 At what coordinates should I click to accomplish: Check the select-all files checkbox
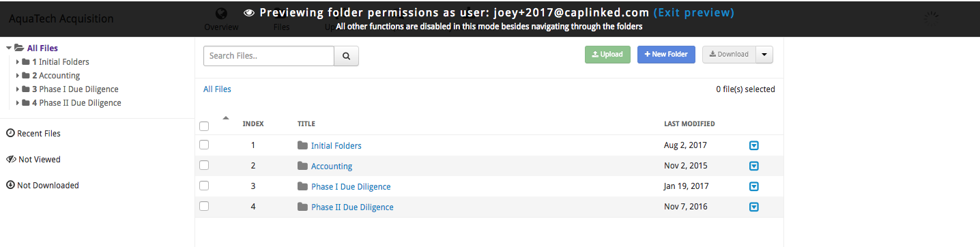tap(204, 126)
